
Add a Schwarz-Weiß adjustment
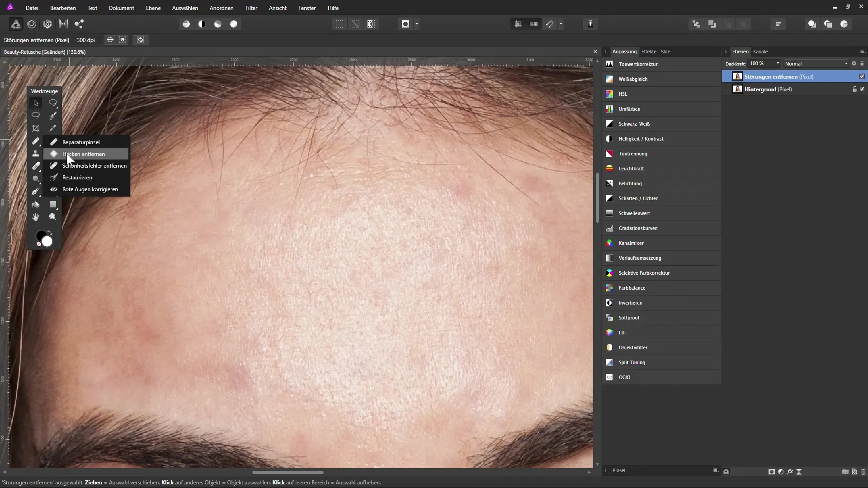[x=661, y=124]
